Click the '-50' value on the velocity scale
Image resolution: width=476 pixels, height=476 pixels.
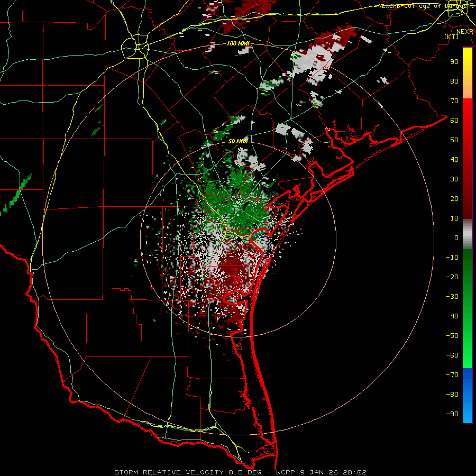(x=452, y=336)
